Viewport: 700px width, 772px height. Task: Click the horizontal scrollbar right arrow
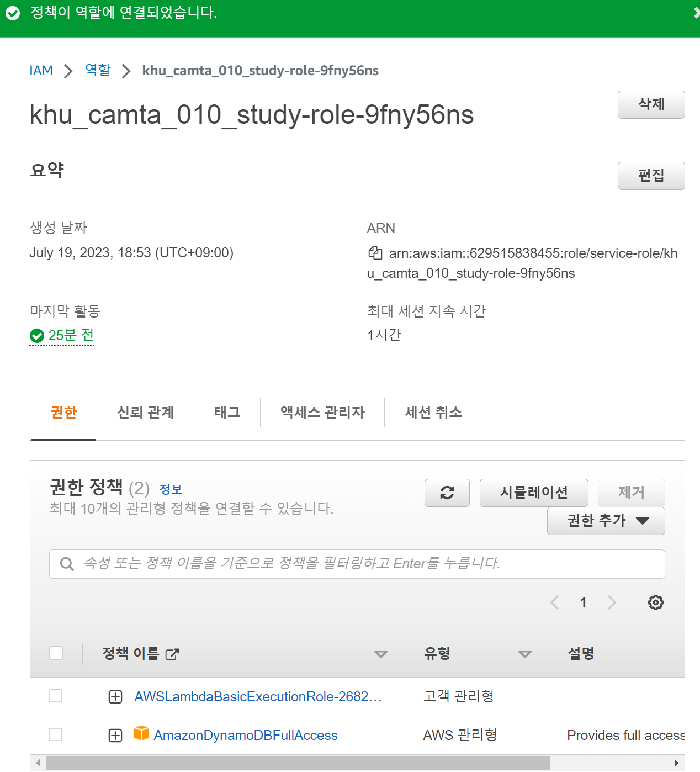point(676,763)
